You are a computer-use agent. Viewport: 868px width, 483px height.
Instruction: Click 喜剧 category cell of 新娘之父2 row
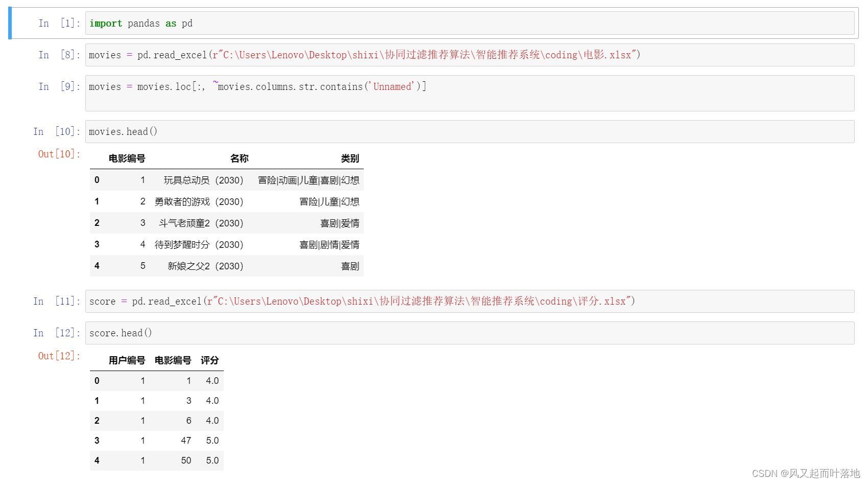click(x=350, y=266)
